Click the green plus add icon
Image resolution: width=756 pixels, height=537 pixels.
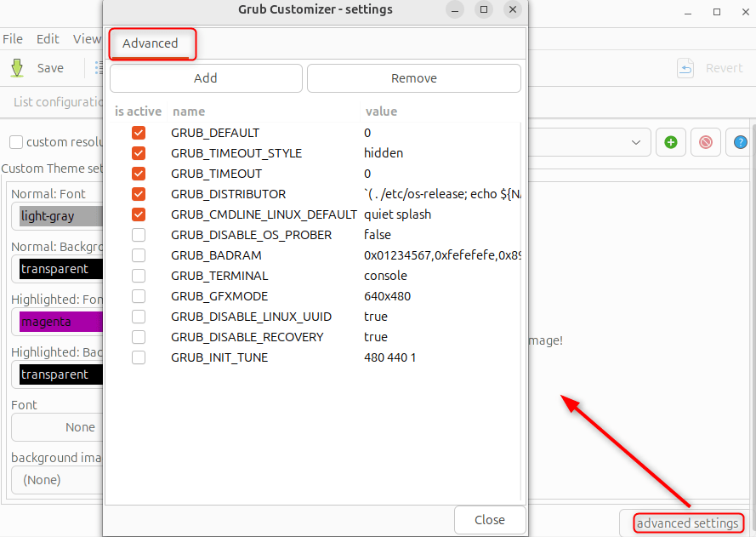pyautogui.click(x=671, y=142)
